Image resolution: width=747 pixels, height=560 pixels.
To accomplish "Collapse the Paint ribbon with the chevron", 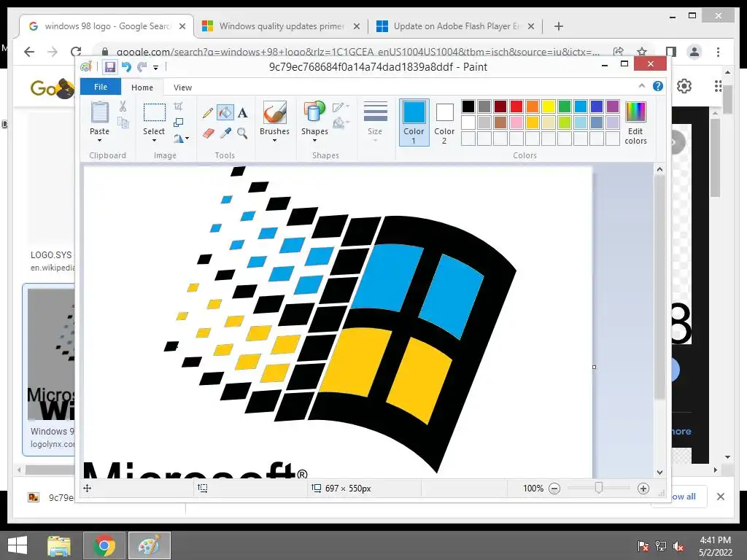I will pos(642,86).
